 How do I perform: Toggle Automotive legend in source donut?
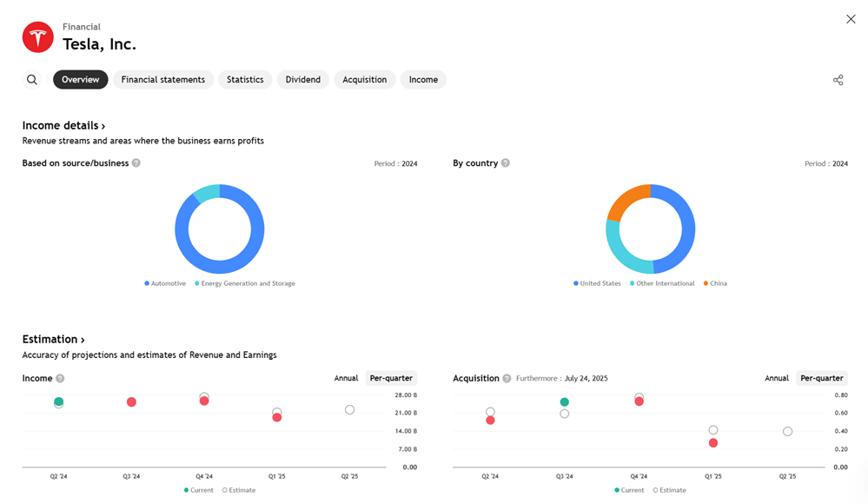165,283
